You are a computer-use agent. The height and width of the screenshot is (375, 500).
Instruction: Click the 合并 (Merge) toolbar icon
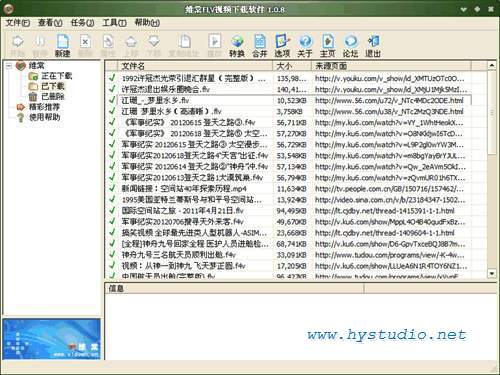click(259, 45)
